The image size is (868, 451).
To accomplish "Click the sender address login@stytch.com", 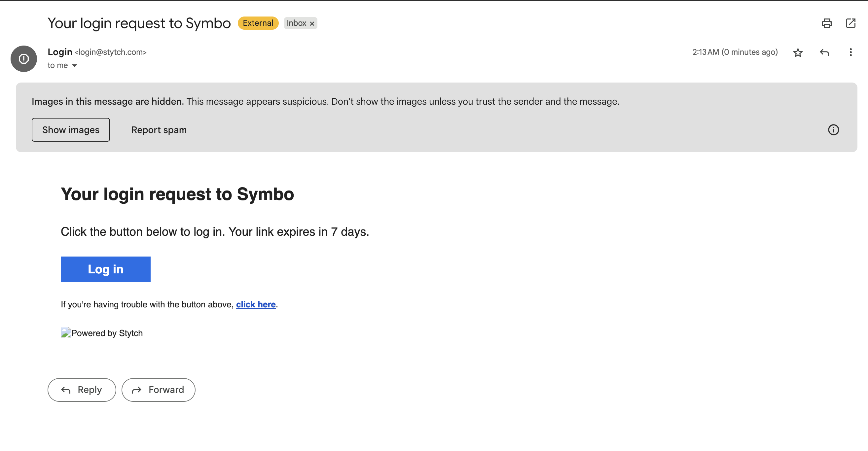I will coord(111,52).
